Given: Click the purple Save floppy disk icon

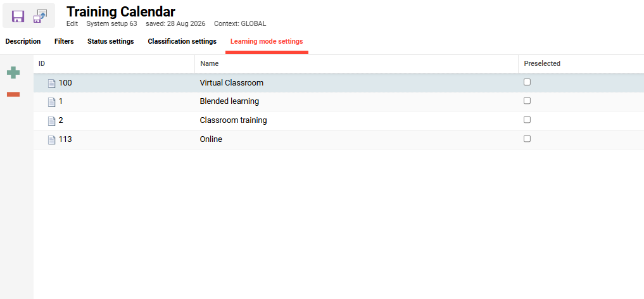Looking at the screenshot, I should (18, 16).
